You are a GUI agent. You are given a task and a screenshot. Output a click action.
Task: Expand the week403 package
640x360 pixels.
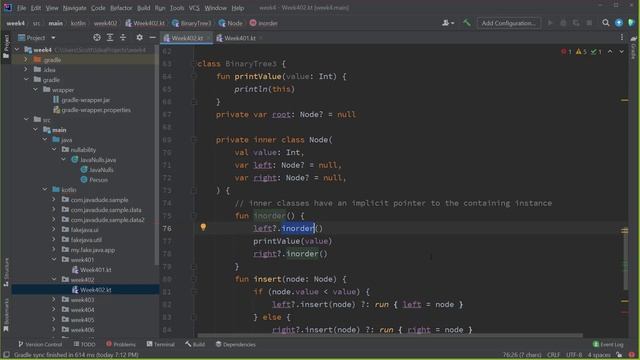[x=54, y=300]
